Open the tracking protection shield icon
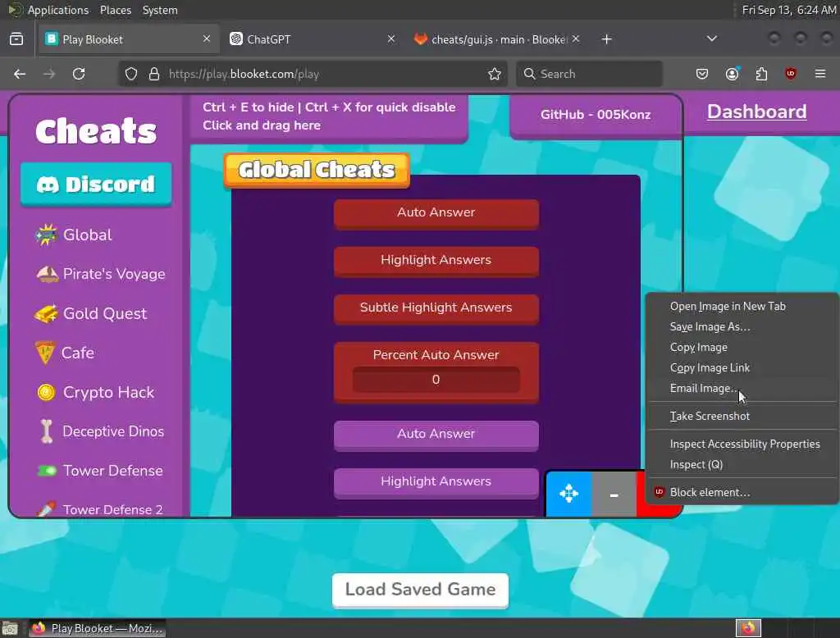Viewport: 840px width, 638px height. point(131,74)
